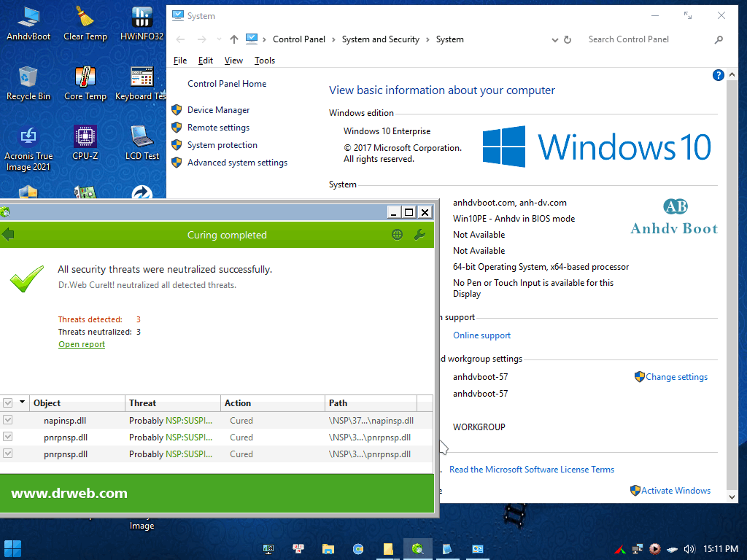This screenshot has width=747, height=560.
Task: Click the yellow sticky note taskbar icon
Action: pos(388,548)
